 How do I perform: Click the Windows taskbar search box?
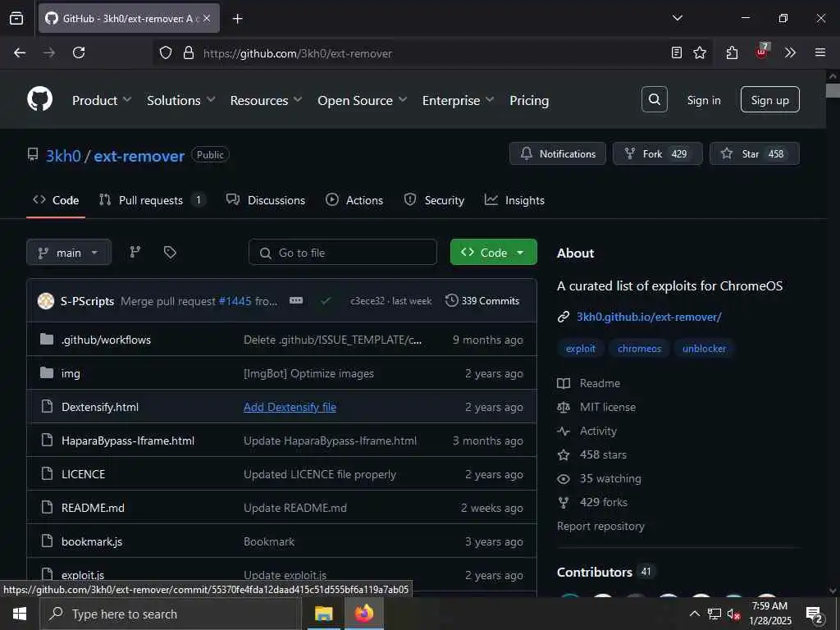171,614
